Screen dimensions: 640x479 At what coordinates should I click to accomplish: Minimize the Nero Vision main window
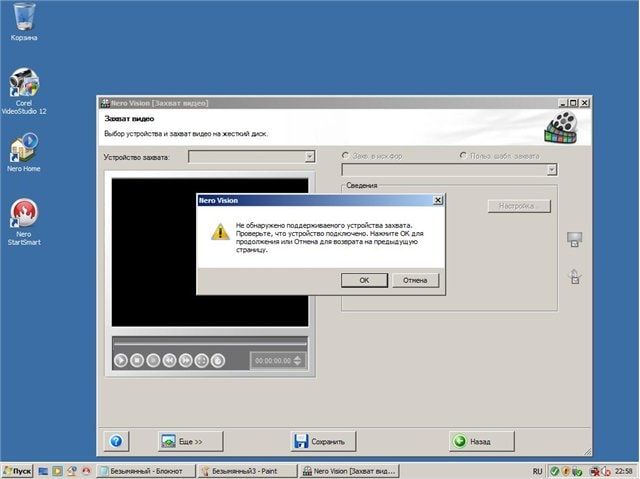pyautogui.click(x=562, y=103)
